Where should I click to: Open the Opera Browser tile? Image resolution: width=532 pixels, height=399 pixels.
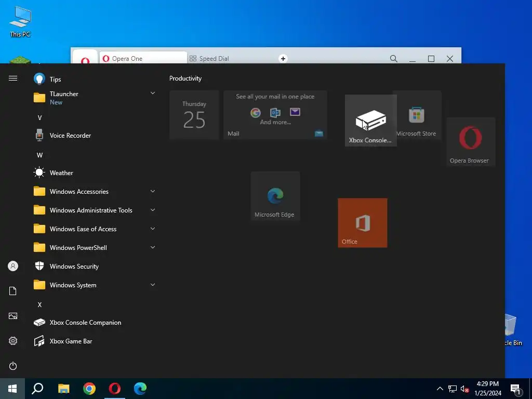471,142
